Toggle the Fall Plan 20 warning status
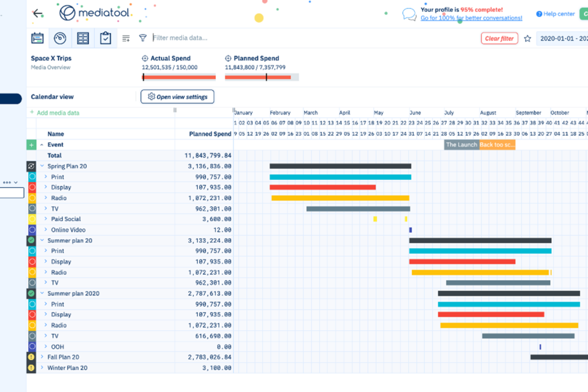588x392 pixels. [31, 357]
